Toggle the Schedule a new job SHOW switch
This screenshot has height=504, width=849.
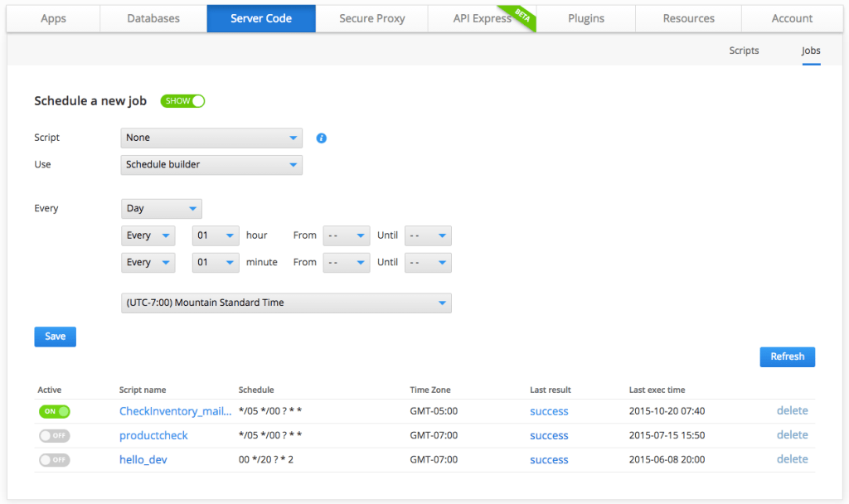pos(182,101)
